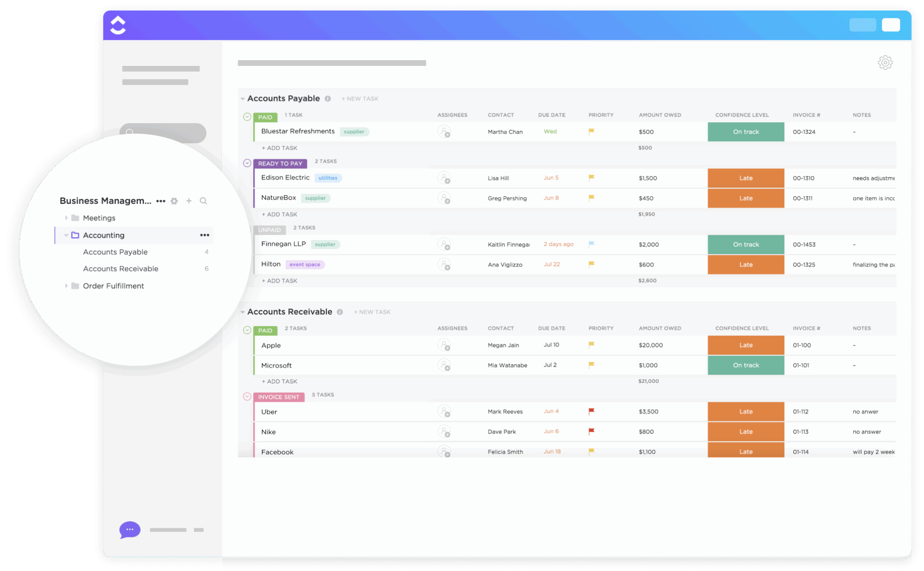Assign a user to Bluestar Refreshments
924x571 pixels.
pos(445,132)
